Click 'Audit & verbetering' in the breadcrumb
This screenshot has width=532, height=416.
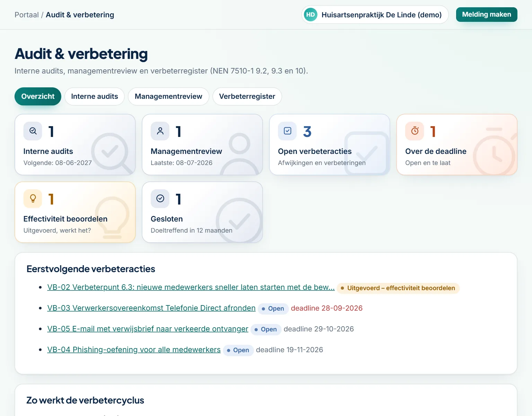[x=80, y=15]
